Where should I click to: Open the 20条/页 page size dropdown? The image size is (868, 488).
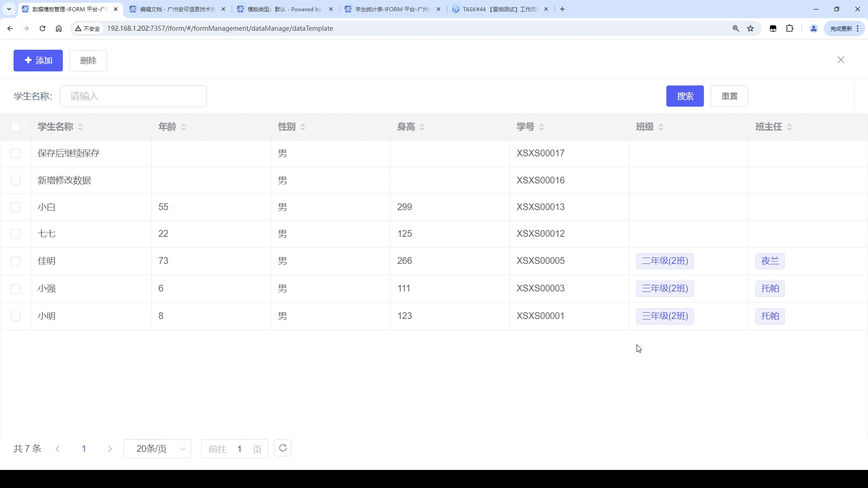click(x=157, y=449)
